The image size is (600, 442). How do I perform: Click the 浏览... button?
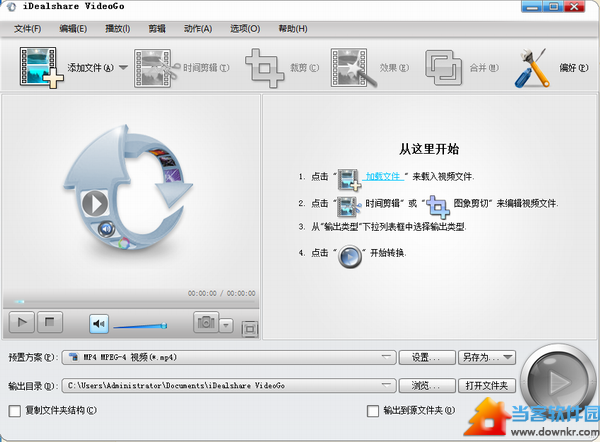[x=427, y=386]
